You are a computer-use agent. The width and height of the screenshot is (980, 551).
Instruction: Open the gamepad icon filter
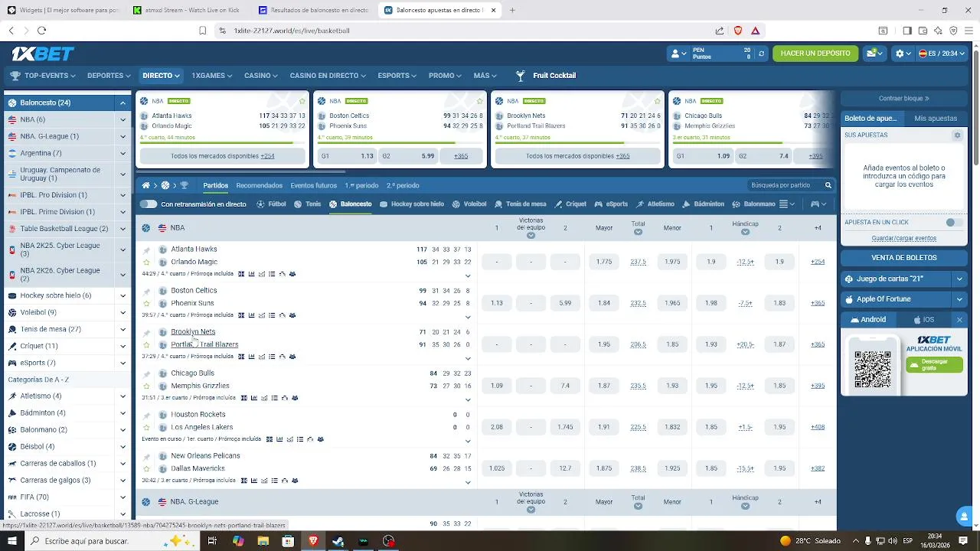pyautogui.click(x=818, y=204)
